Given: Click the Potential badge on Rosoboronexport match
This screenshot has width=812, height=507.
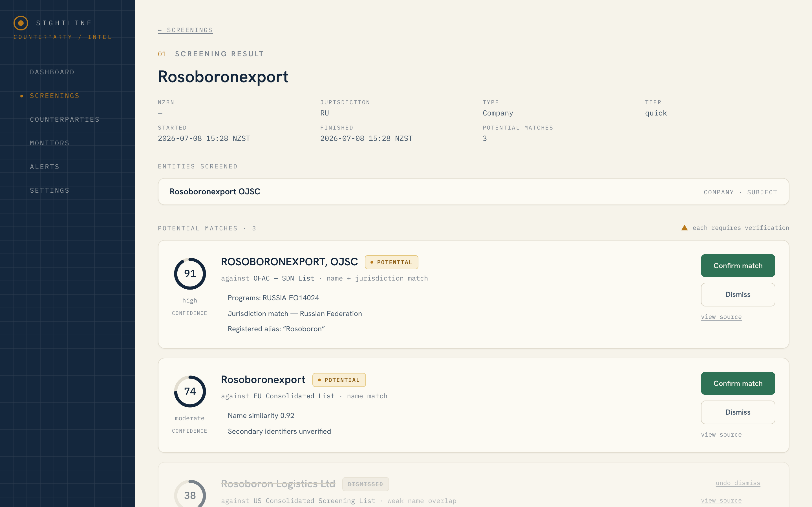Looking at the screenshot, I should [x=339, y=380].
